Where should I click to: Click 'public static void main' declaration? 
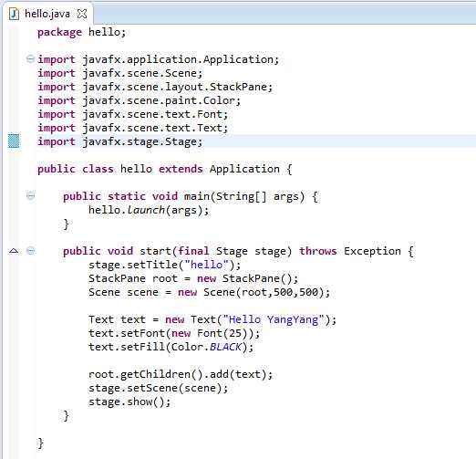point(191,197)
